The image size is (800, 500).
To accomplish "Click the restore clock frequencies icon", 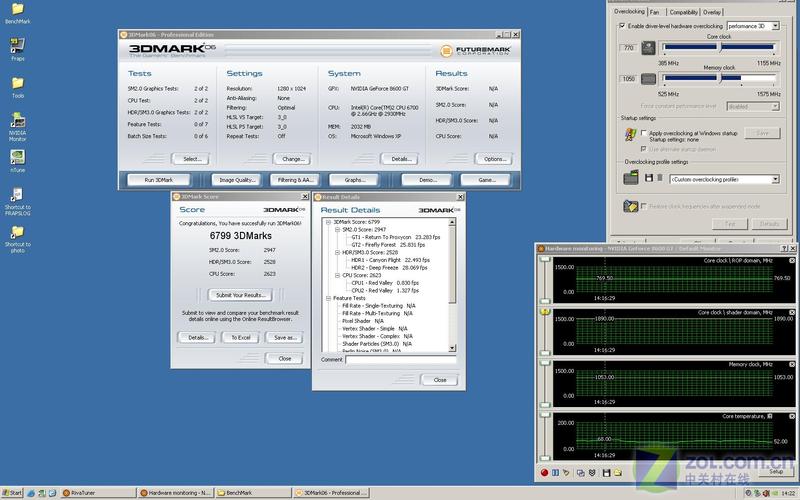I will tap(631, 207).
